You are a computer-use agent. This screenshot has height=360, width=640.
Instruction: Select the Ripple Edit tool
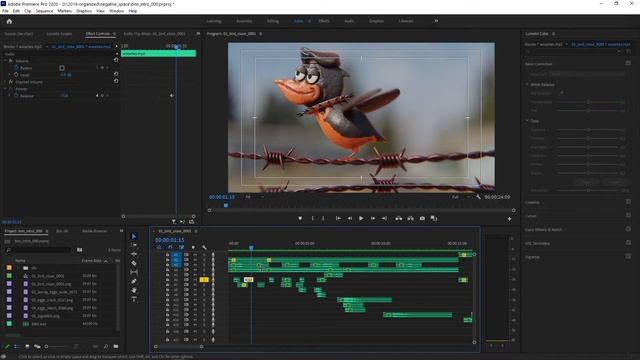click(x=134, y=254)
